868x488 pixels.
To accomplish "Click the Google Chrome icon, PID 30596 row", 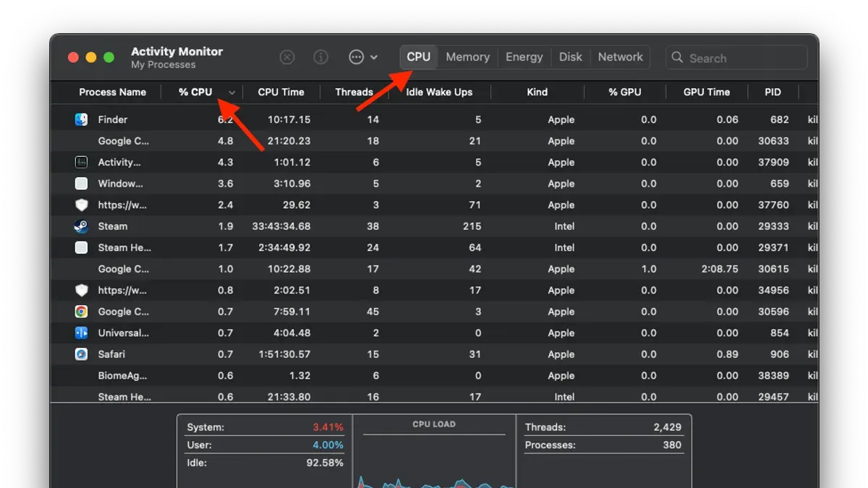I will coord(81,312).
